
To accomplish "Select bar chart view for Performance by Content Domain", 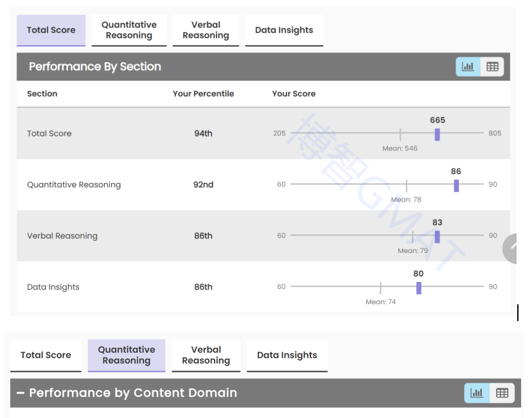I will 476,393.
